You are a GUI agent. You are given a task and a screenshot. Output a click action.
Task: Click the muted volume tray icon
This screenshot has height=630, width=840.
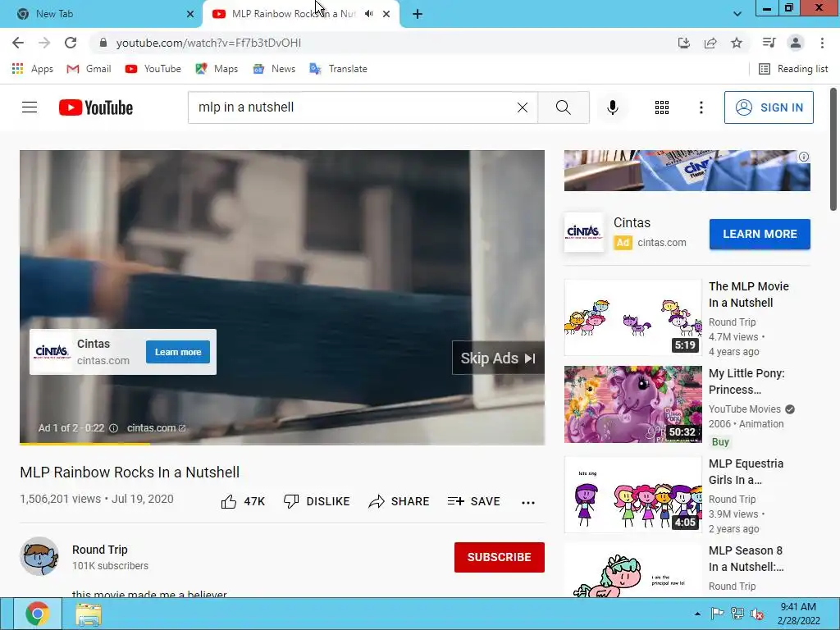click(x=757, y=614)
